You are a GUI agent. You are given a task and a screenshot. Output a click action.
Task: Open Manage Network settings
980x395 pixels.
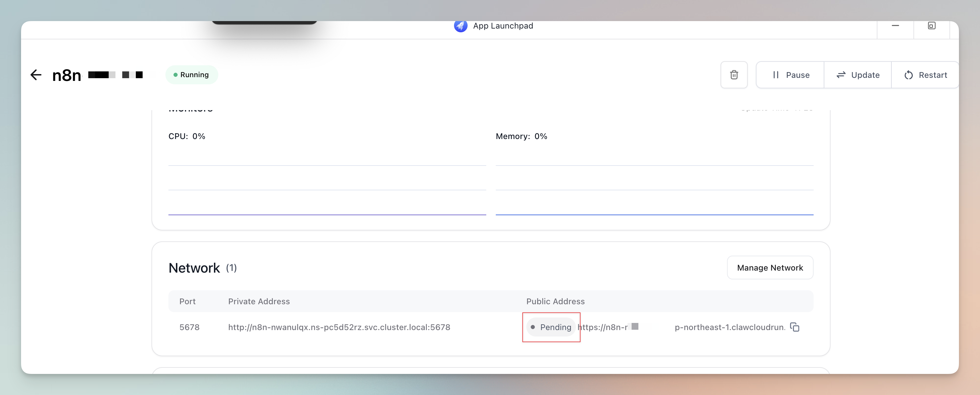tap(770, 268)
